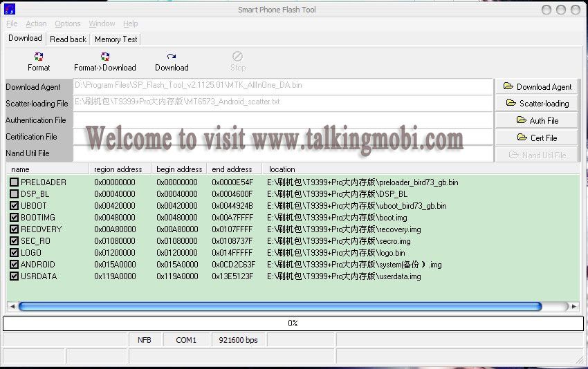
Task: Uncheck the UBOOT partition
Action: coord(15,206)
